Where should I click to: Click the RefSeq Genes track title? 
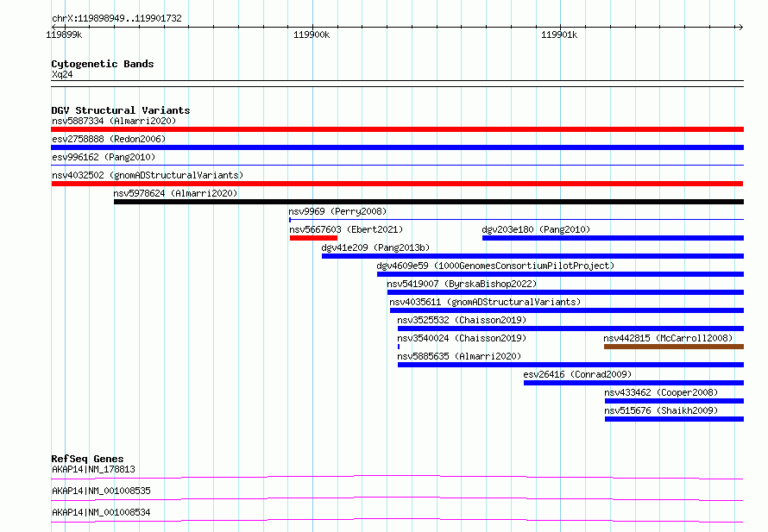[x=87, y=459]
